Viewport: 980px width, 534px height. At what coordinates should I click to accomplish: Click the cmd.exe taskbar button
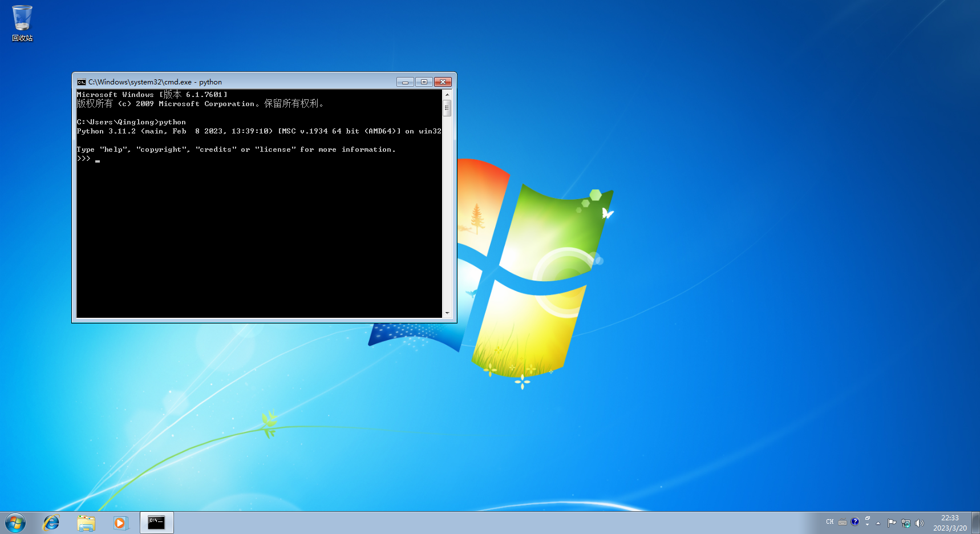156,523
